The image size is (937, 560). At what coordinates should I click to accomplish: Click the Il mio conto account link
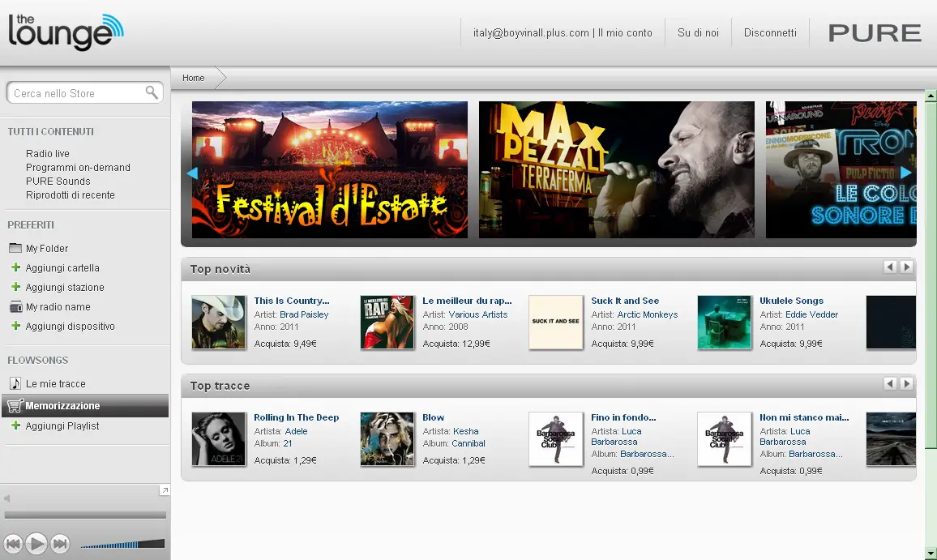625,33
